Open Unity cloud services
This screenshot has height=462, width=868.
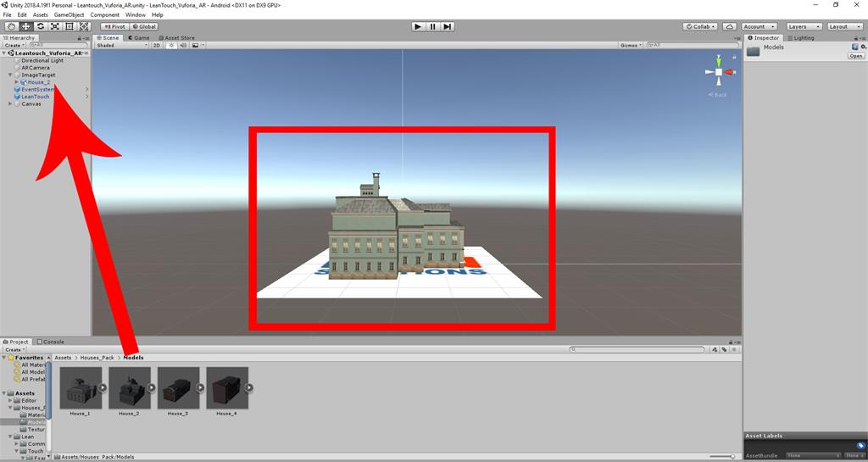[730, 26]
